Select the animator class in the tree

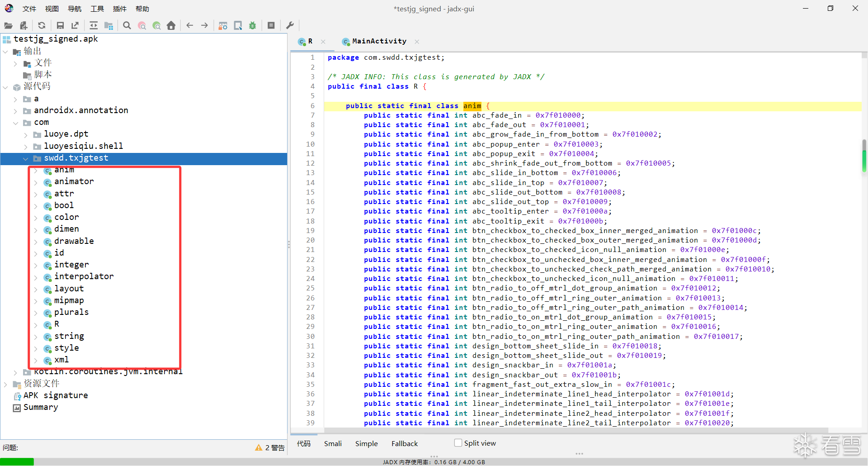pos(74,181)
